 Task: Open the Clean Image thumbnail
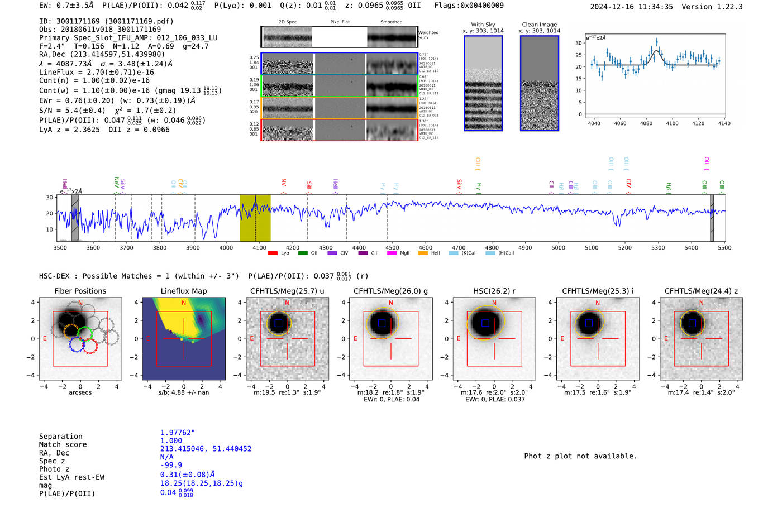coord(539,83)
